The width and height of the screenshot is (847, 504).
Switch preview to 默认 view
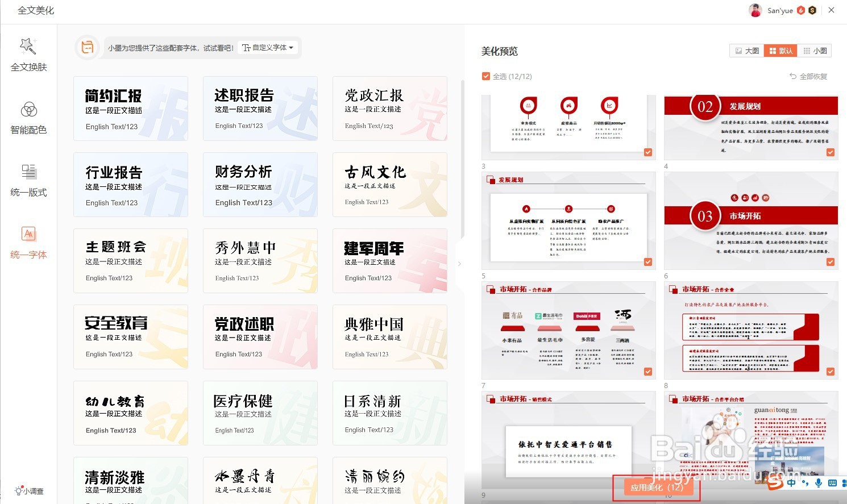click(x=780, y=51)
